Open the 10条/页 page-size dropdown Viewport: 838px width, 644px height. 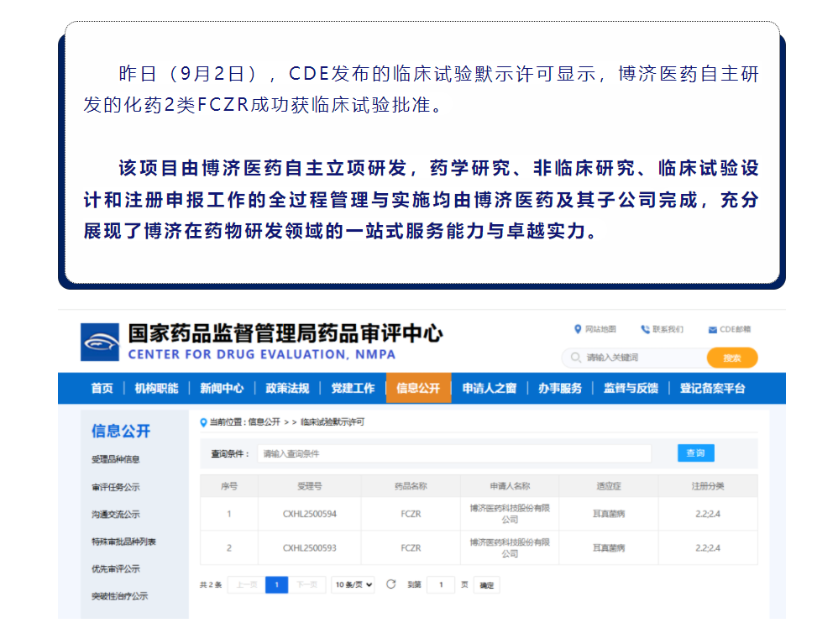(x=352, y=584)
